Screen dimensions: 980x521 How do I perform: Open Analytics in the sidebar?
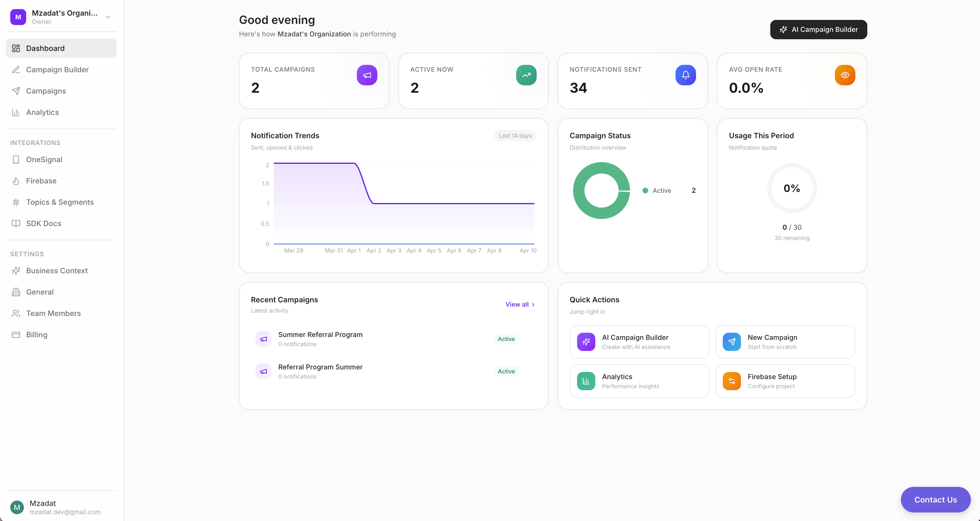coord(61,112)
